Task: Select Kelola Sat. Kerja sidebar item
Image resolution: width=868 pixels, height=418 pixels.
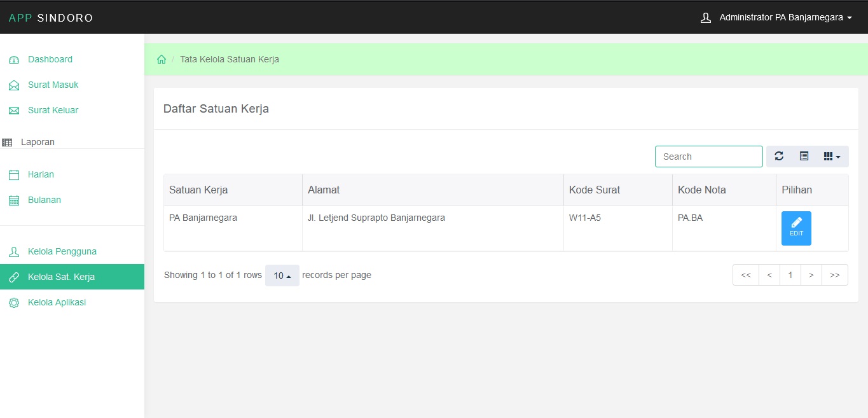Action: pyautogui.click(x=61, y=277)
